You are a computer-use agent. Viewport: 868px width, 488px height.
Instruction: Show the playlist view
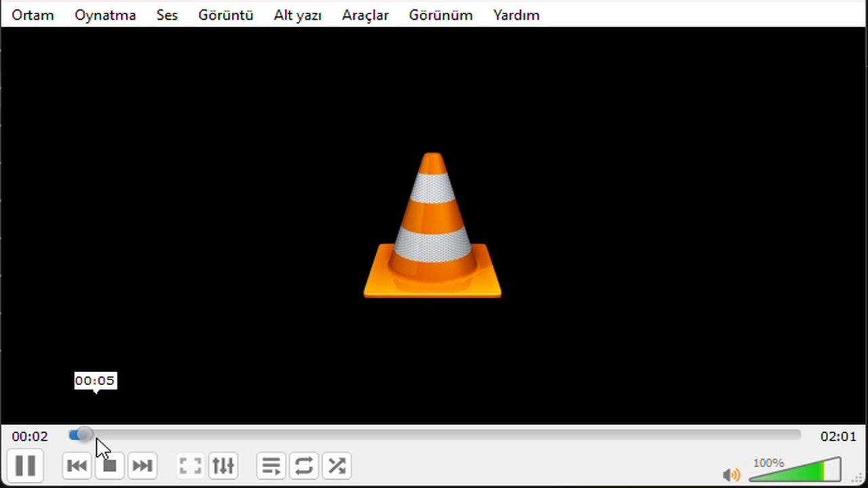[x=271, y=466]
